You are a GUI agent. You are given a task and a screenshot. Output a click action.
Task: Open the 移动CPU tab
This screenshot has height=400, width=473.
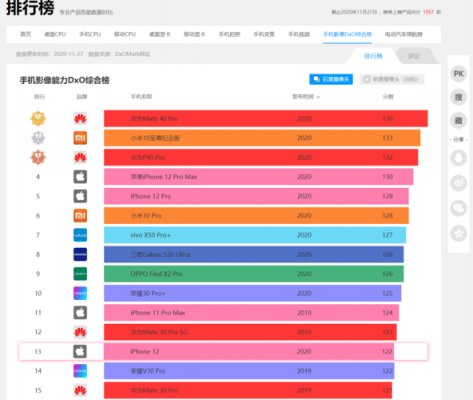[125, 34]
